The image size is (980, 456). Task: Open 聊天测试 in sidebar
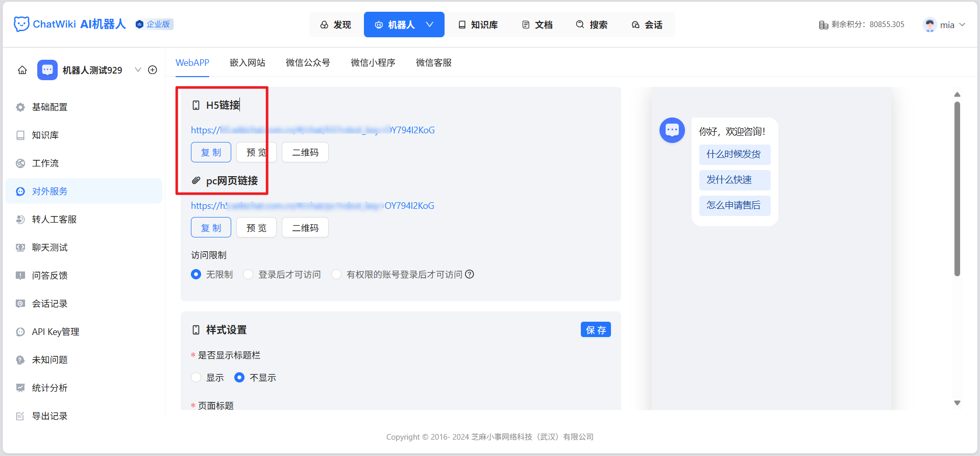point(84,247)
